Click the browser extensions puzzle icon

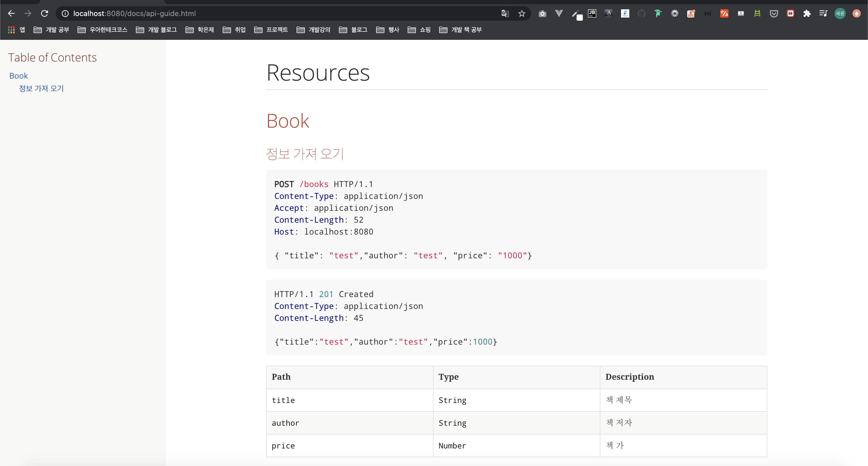(x=807, y=13)
